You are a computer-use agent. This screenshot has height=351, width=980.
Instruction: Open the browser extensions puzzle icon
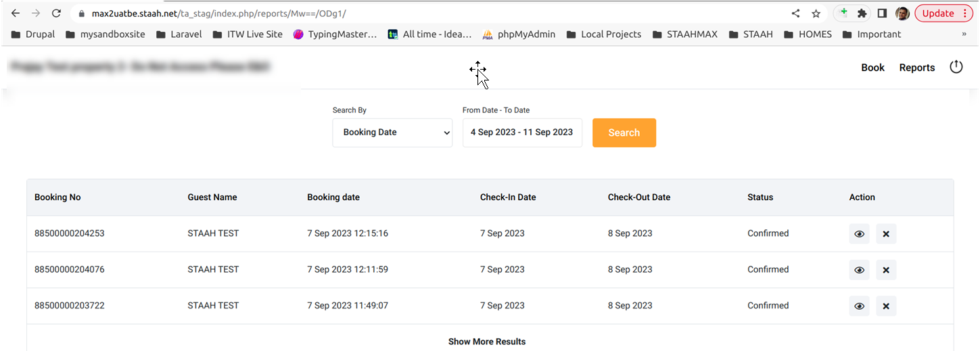click(x=862, y=14)
